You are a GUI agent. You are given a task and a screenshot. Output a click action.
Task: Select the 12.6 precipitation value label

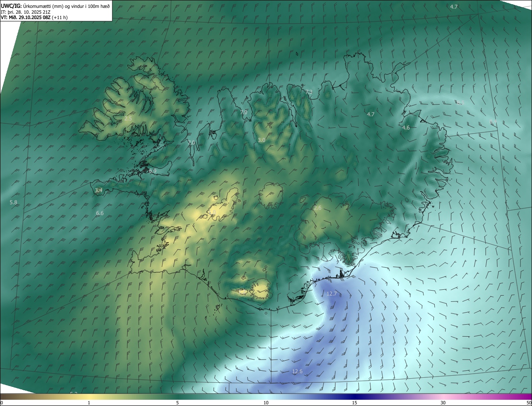(x=297, y=372)
